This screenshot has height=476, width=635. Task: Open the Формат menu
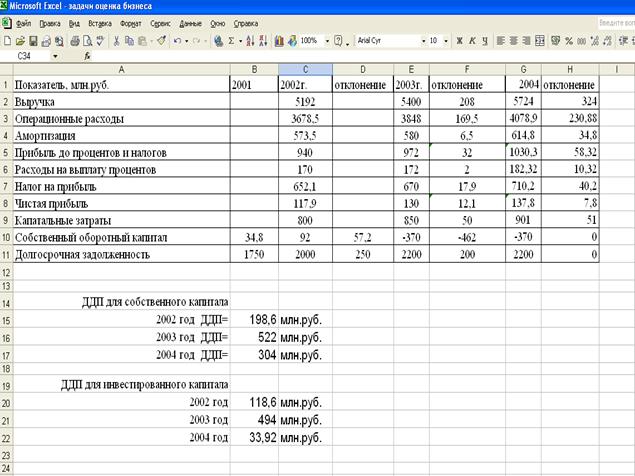pos(130,21)
